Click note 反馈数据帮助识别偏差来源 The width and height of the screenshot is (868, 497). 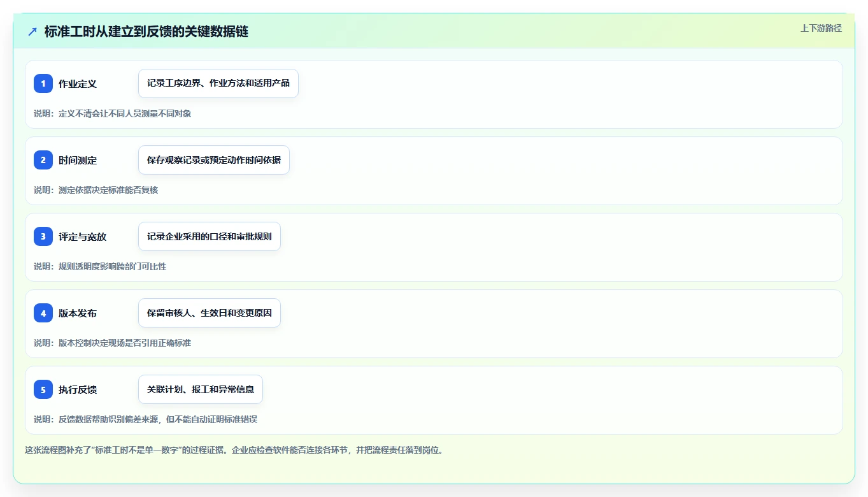coord(146,419)
